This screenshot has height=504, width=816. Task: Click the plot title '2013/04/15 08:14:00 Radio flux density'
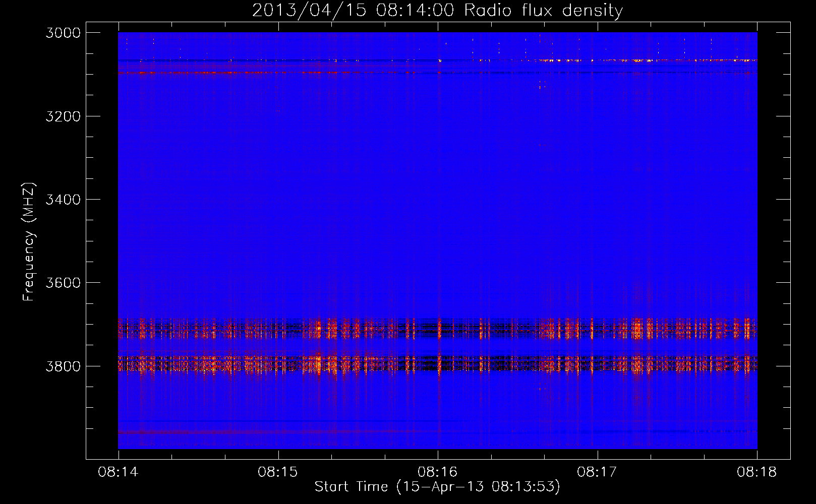(437, 10)
